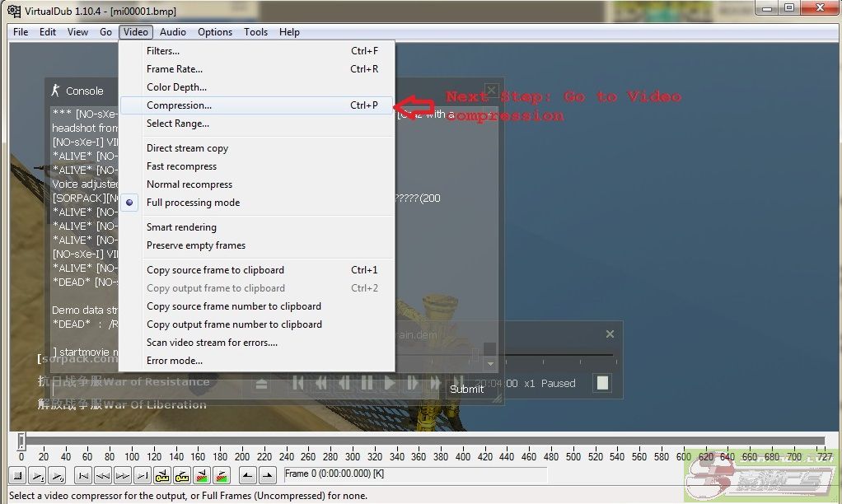Open the Compression... menu entry
The image size is (842, 504).
179,105
